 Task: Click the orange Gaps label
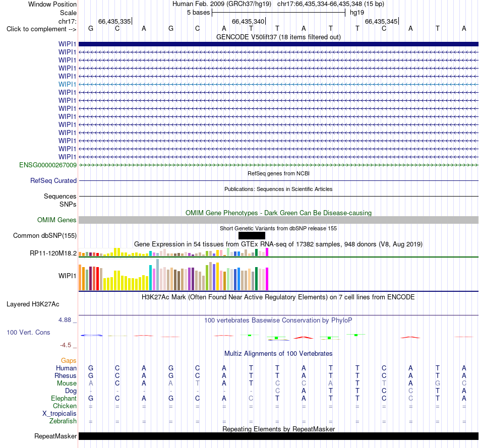(69, 361)
